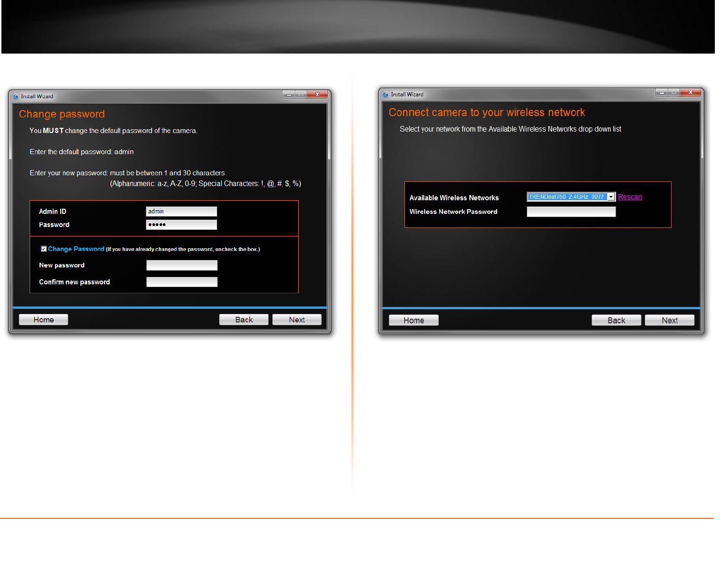Minimize the wireless network wizard window
The width and height of the screenshot is (728, 564).
coord(662,93)
